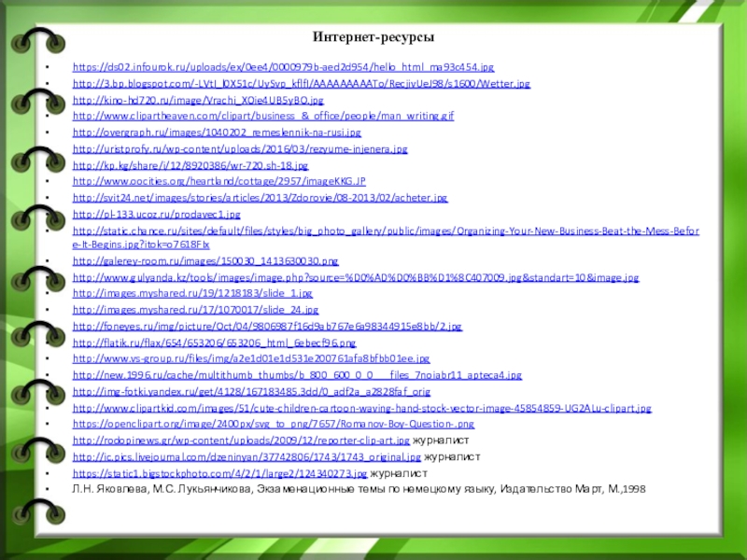Open the 3.bp.blogspot.com Wetter.jpg link
Screen dimensions: 747x560
(x=301, y=84)
